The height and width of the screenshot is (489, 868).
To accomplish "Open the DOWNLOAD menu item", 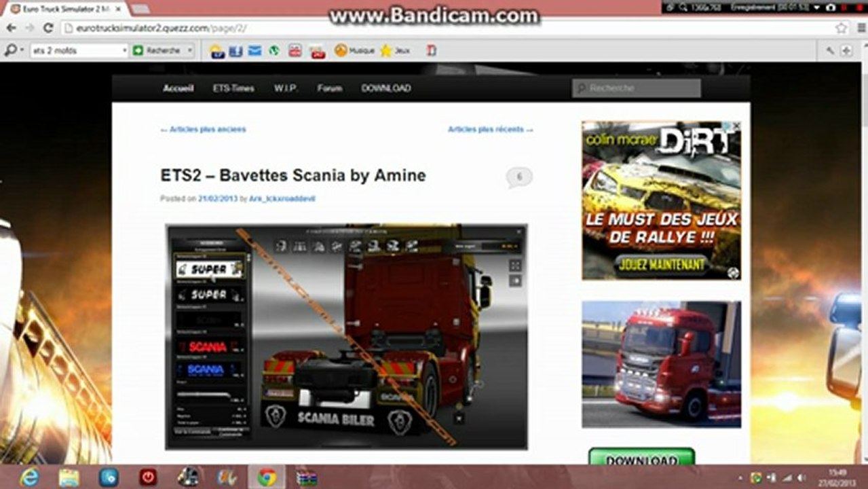I will click(385, 88).
